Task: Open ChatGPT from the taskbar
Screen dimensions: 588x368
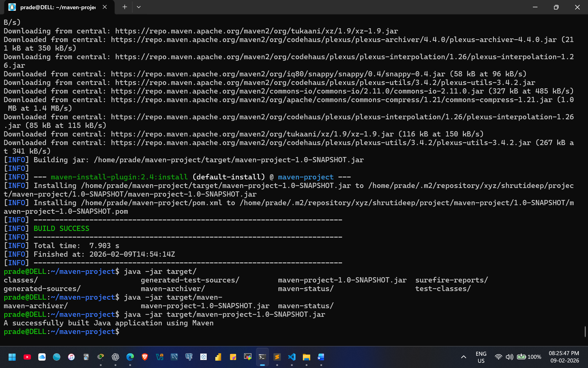Action: [x=115, y=357]
